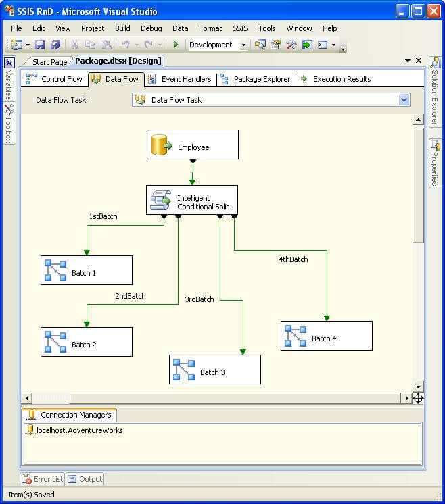This screenshot has width=445, height=504.
Task: Click the New Project toolbar icon
Action: [16, 45]
